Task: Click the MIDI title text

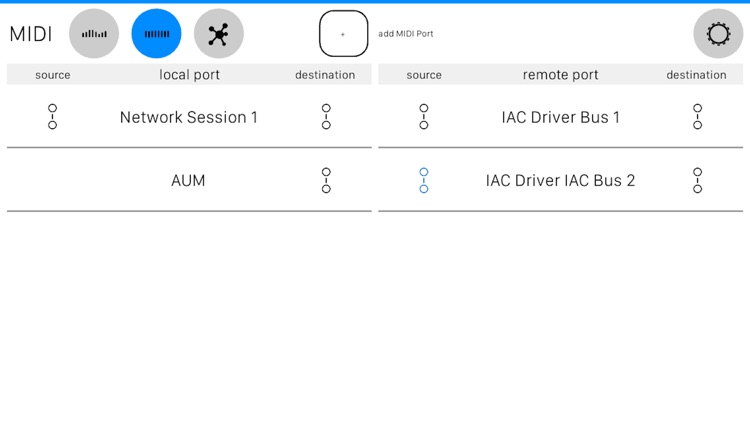Action: tap(31, 34)
